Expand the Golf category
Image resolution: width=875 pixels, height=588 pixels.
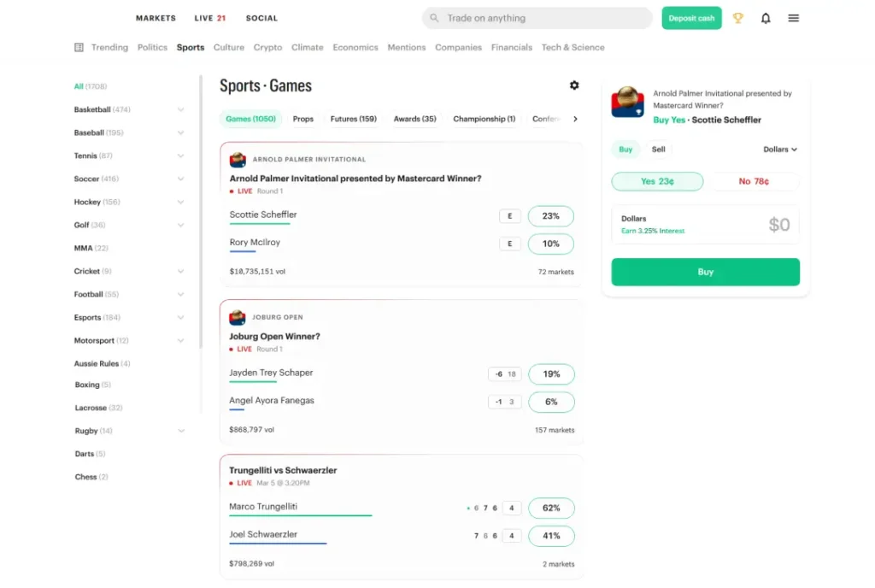(180, 225)
